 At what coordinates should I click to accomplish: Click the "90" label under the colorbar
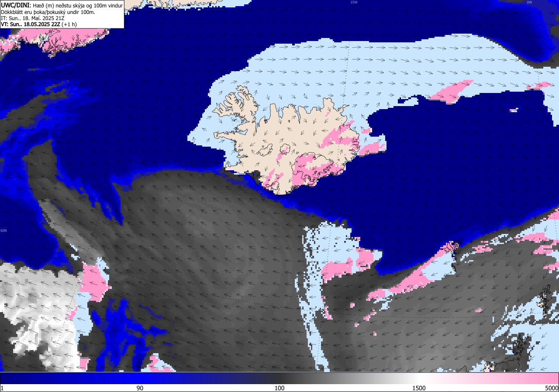[x=140, y=388]
